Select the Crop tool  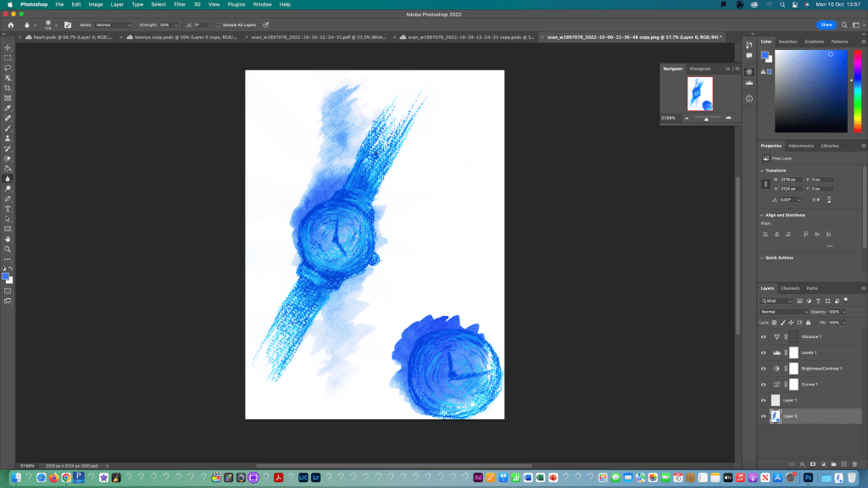[x=8, y=88]
